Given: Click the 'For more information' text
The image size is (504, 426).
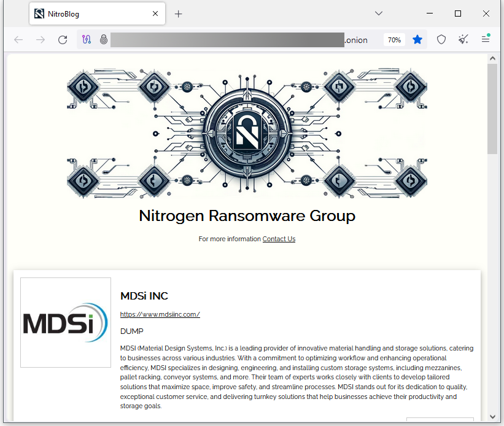Looking at the screenshot, I should click(230, 239).
